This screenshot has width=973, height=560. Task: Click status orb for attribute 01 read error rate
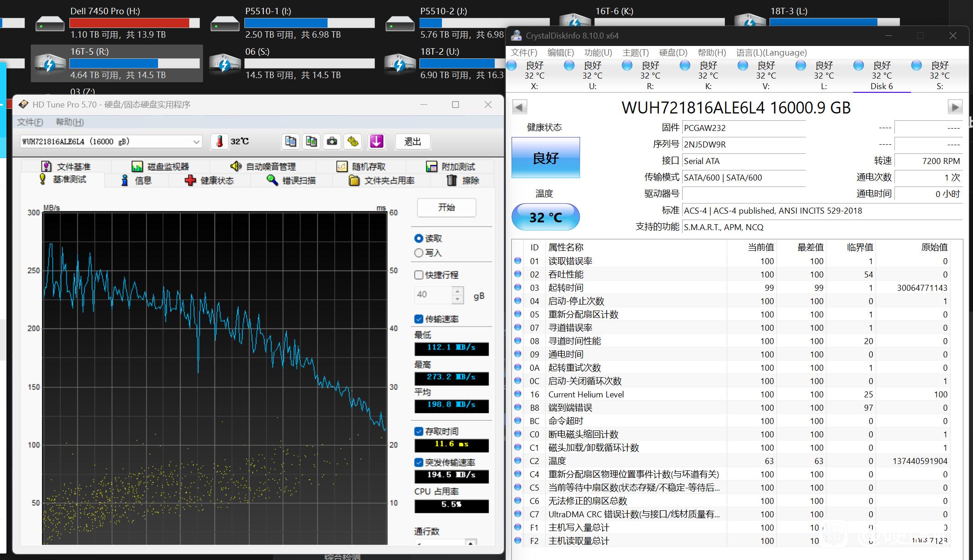518,261
